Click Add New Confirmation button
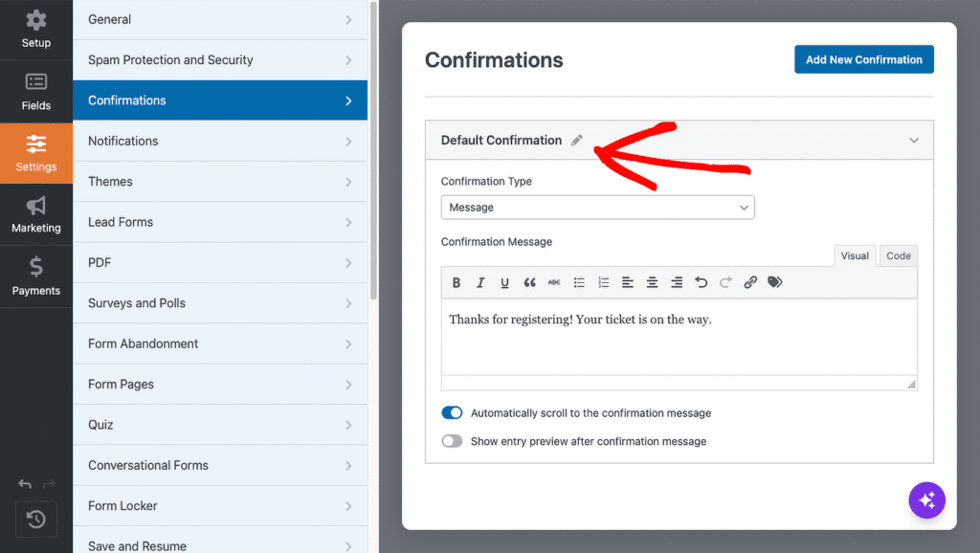The width and height of the screenshot is (980, 553). (x=864, y=59)
